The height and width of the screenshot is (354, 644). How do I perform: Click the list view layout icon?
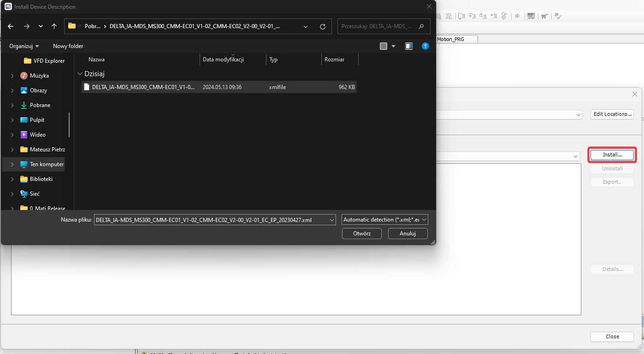click(x=384, y=46)
